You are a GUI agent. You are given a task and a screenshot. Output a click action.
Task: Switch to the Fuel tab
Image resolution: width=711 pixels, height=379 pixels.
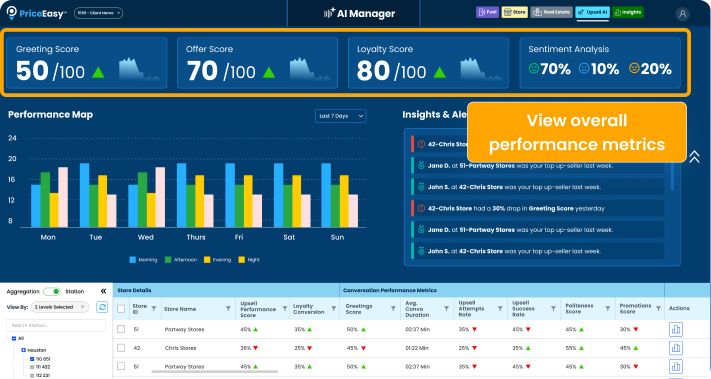tap(487, 12)
